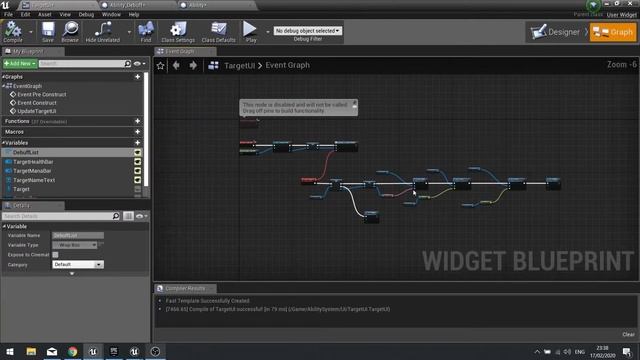Toggle TargetManaBar visibility eye
Screen dimensions: 640x360
[x=138, y=171]
